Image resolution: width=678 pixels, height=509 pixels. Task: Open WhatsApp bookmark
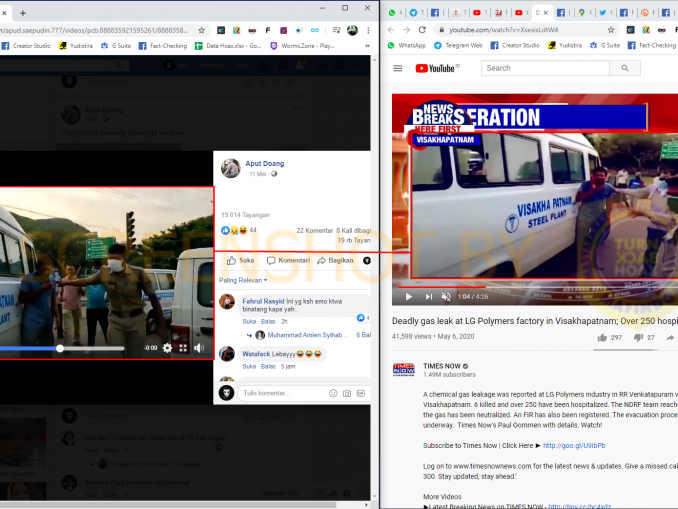tap(407, 45)
